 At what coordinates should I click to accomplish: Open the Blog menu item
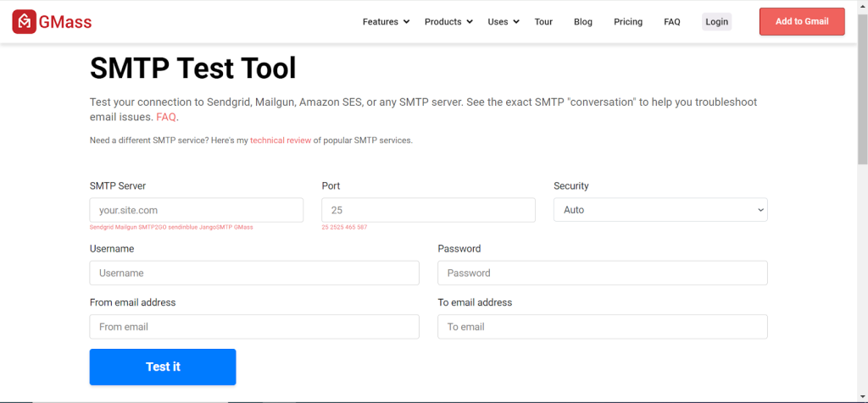(582, 22)
